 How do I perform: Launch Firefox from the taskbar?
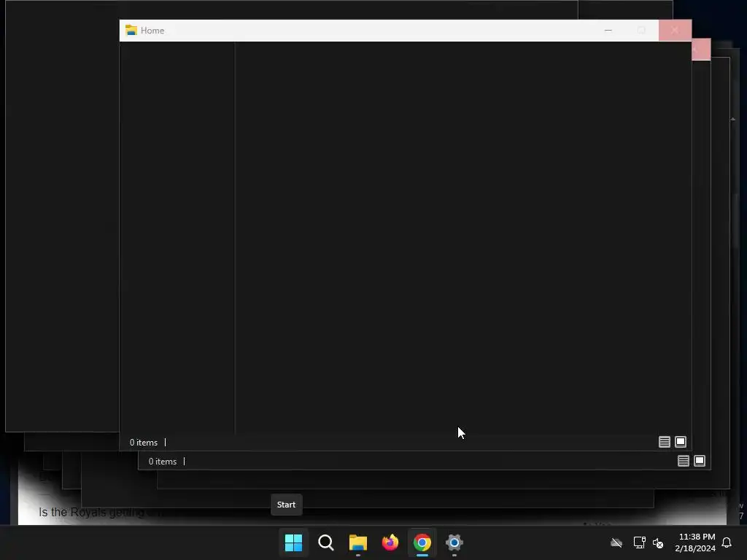[x=390, y=542]
